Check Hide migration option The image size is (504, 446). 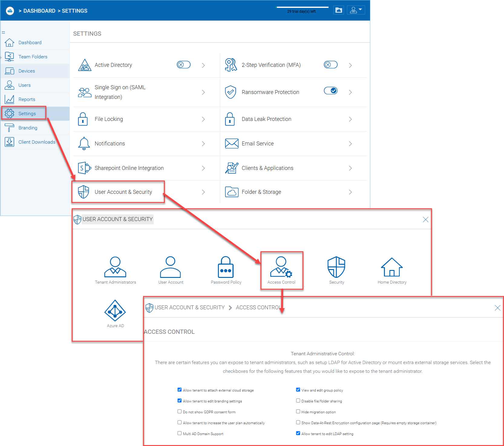click(298, 412)
